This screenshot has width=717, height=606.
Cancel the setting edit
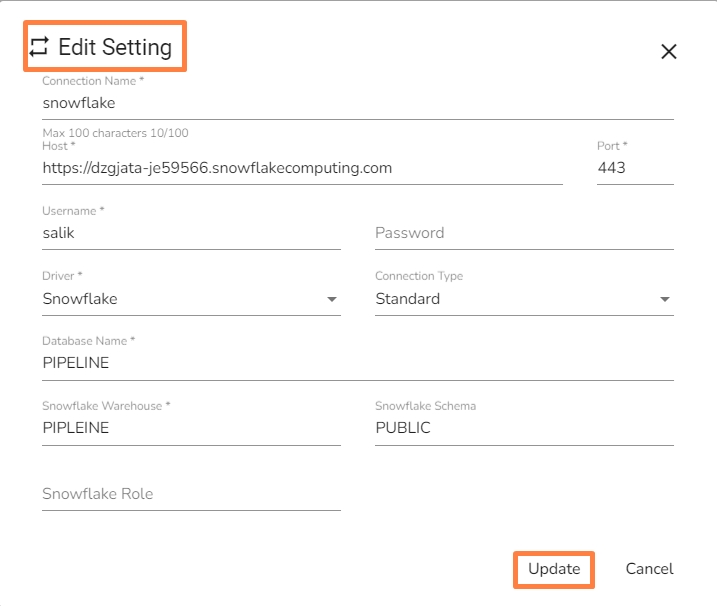[649, 569]
